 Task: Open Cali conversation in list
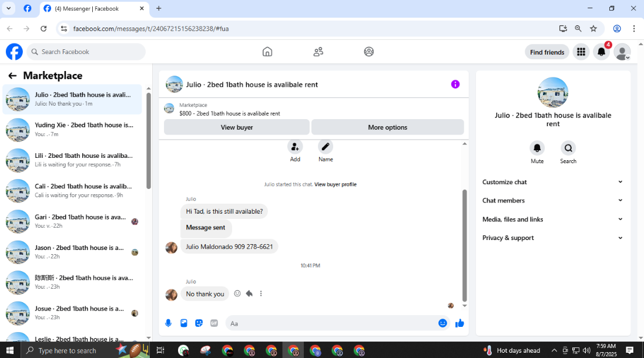(72, 191)
